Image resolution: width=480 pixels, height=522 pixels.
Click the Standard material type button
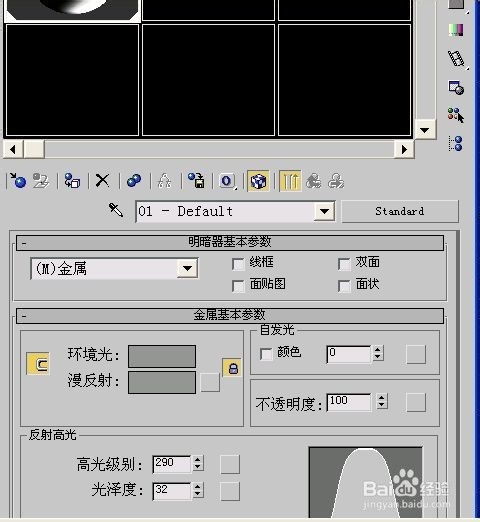[x=400, y=211]
